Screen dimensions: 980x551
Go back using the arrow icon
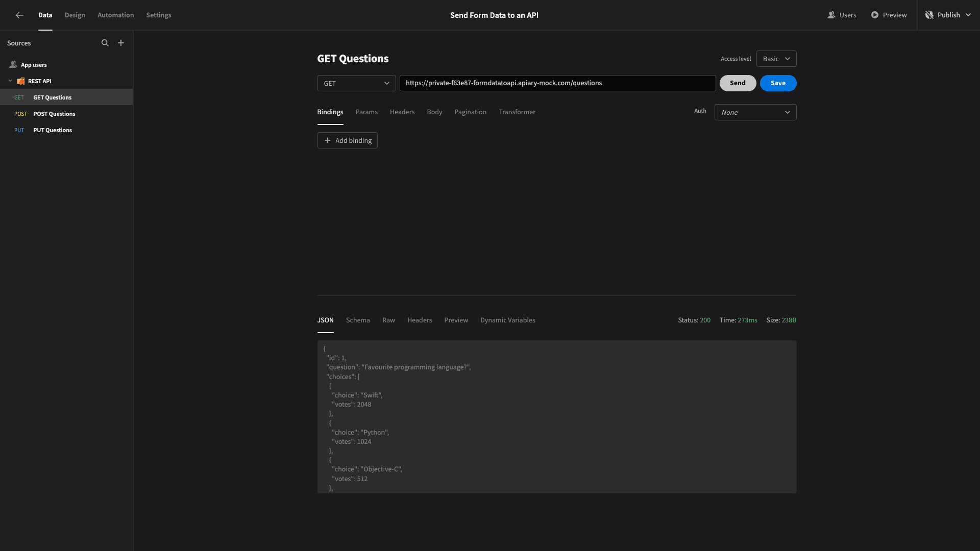coord(19,15)
